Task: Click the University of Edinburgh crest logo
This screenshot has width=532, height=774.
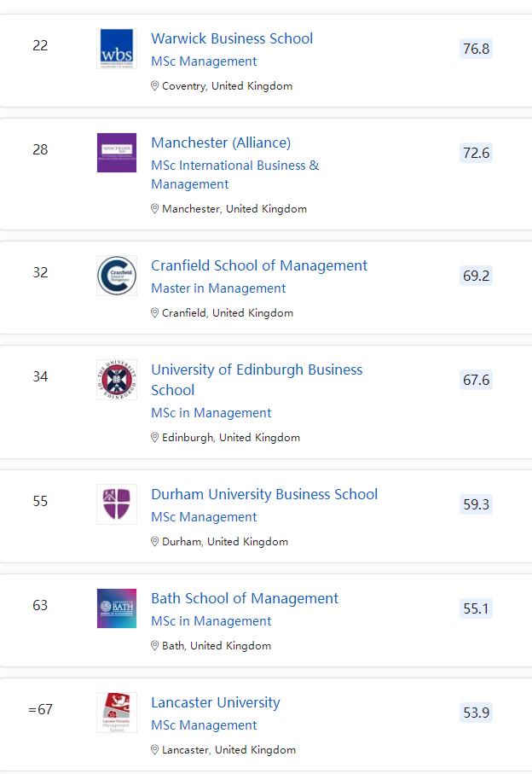Action: coord(117,380)
